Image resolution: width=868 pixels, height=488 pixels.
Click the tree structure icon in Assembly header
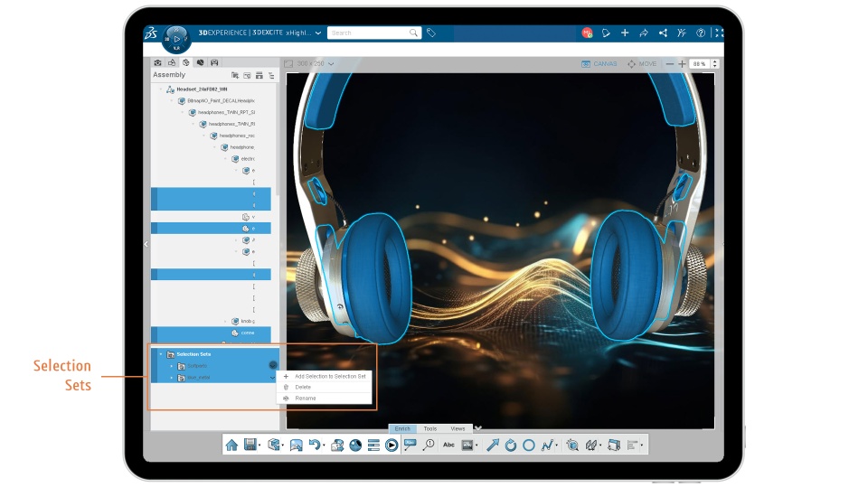pyautogui.click(x=271, y=75)
